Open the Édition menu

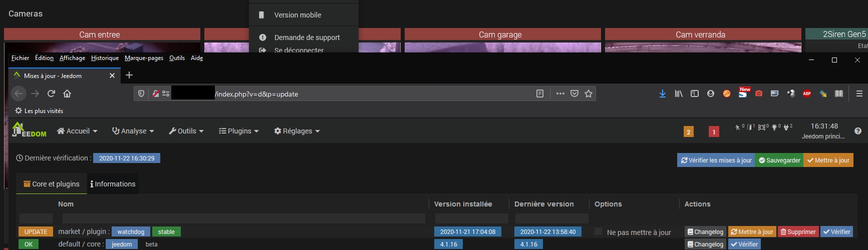coord(44,58)
